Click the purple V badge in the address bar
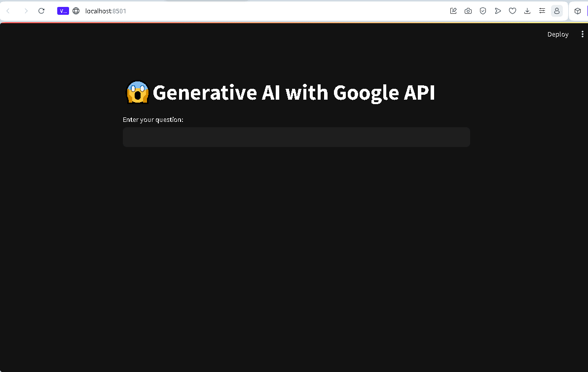 tap(63, 10)
